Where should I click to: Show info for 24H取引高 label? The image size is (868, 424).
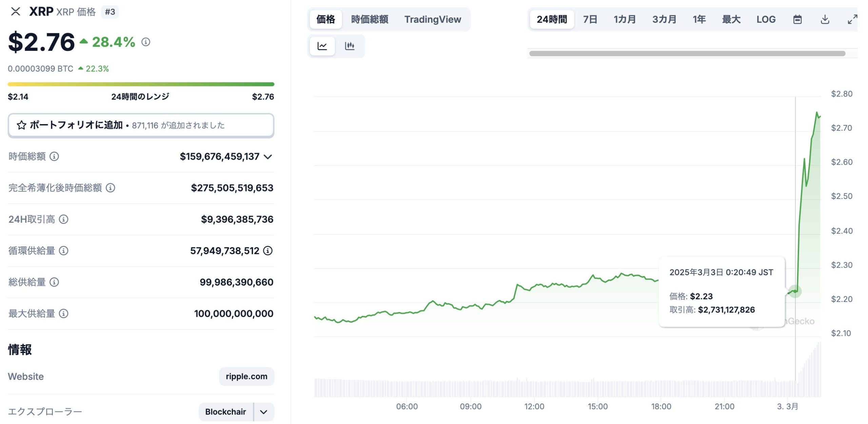[64, 219]
